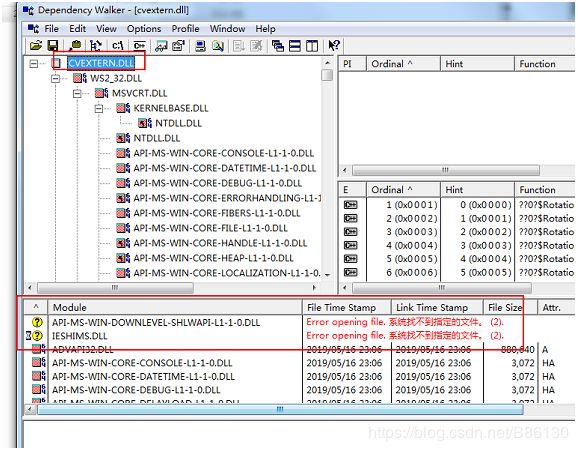Open the Edit menu
578x451 pixels.
tap(77, 29)
